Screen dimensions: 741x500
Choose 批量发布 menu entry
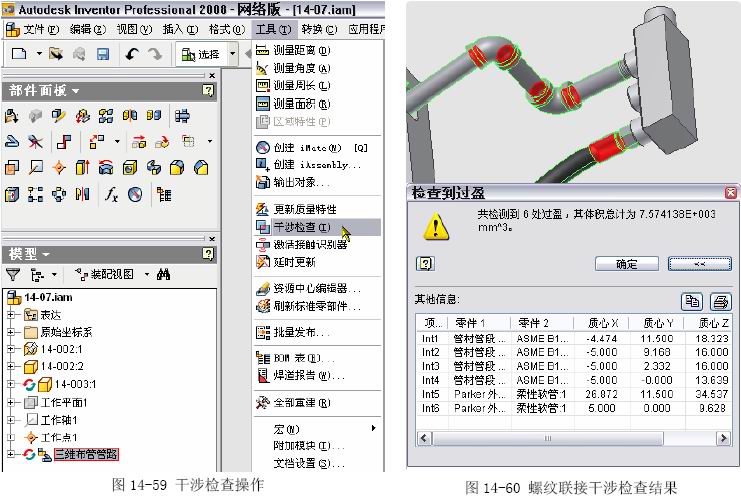(x=317, y=332)
